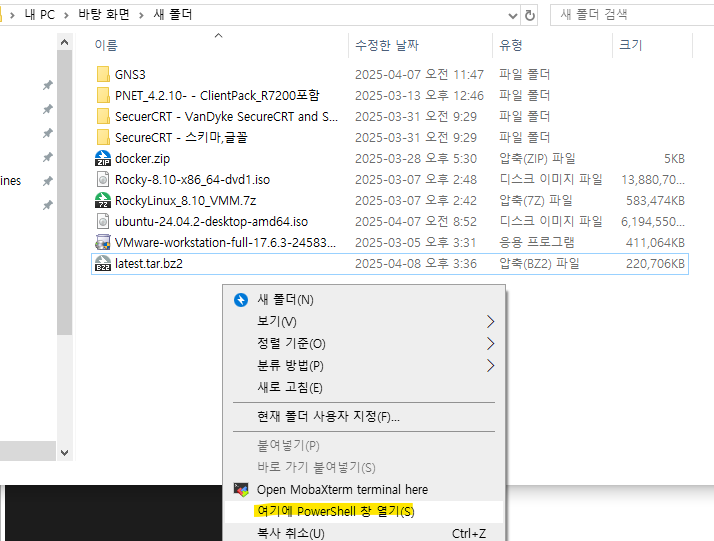Click the 새 폴더 검색 search box
Viewport: 714px width, 541px height.
point(632,15)
